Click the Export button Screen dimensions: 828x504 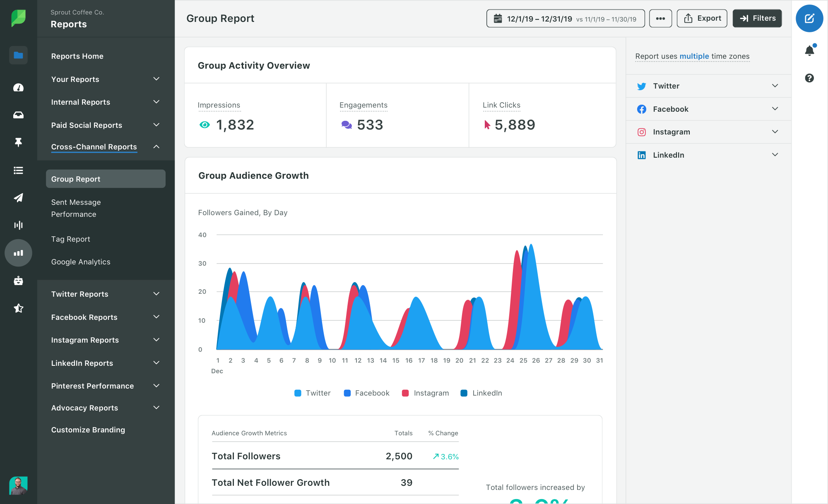pyautogui.click(x=703, y=18)
